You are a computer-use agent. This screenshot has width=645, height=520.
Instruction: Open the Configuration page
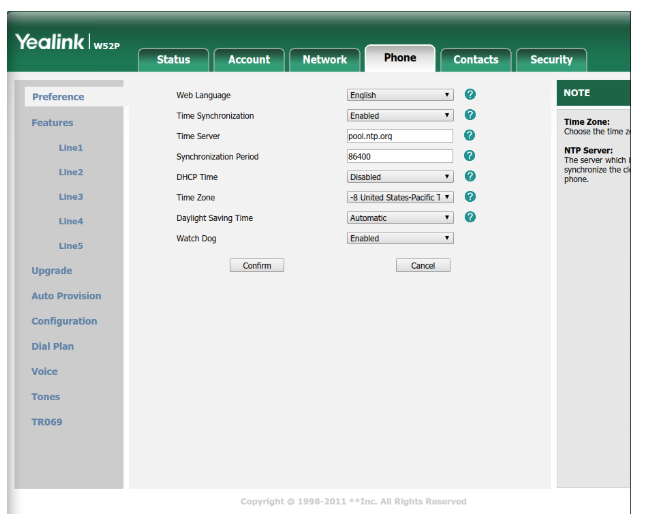point(64,321)
